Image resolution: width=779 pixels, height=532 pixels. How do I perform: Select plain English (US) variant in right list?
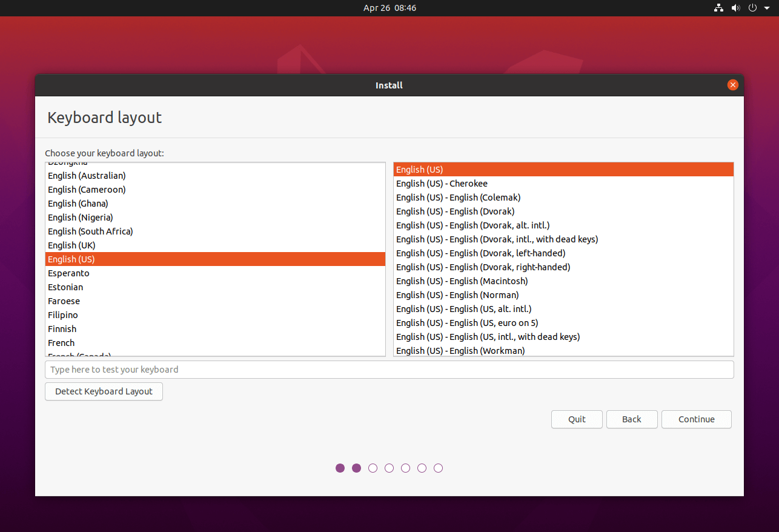point(563,170)
